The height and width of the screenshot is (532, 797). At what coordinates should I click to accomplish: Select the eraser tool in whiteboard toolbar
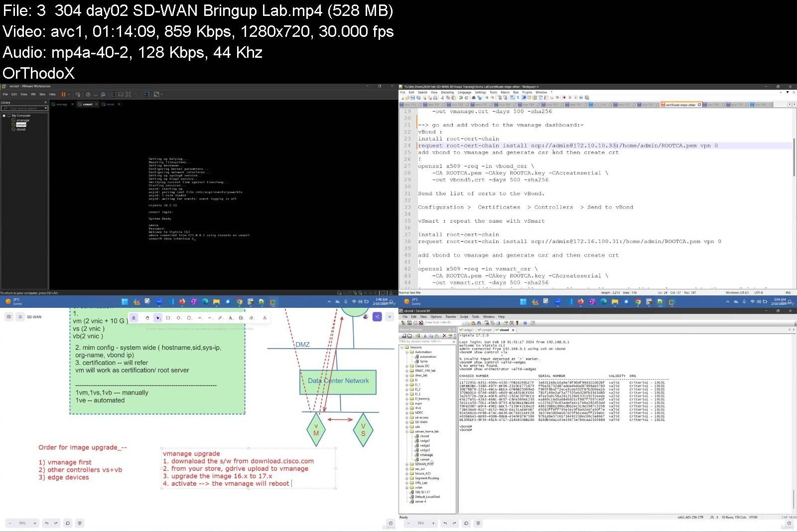coord(251,318)
